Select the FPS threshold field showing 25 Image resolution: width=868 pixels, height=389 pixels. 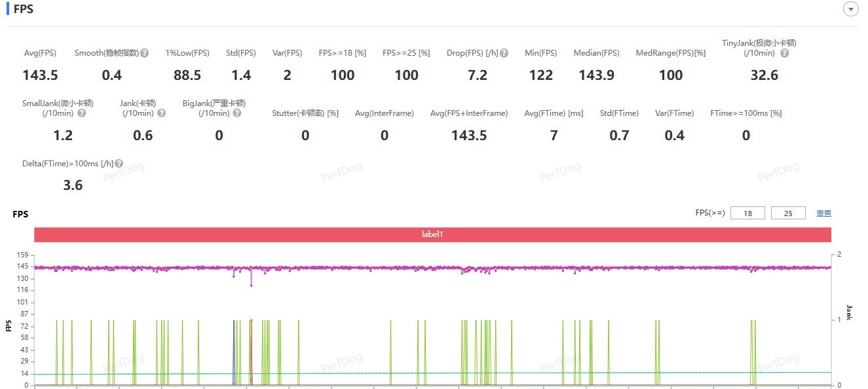pos(788,213)
